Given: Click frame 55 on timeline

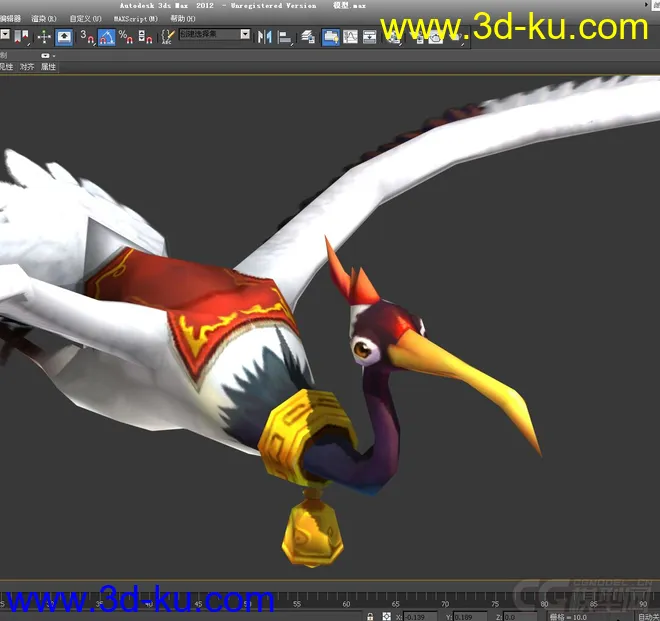Looking at the screenshot, I should 297,604.
